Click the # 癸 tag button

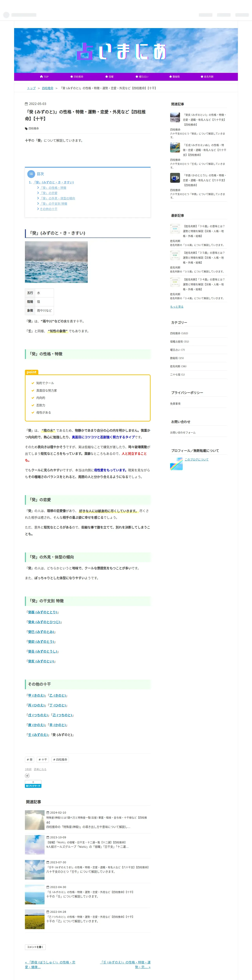(30, 760)
